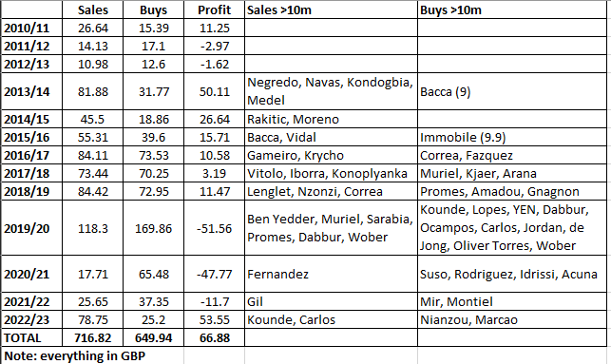
Task: Select the Bacca (9) buys cell
Action: [x=512, y=91]
